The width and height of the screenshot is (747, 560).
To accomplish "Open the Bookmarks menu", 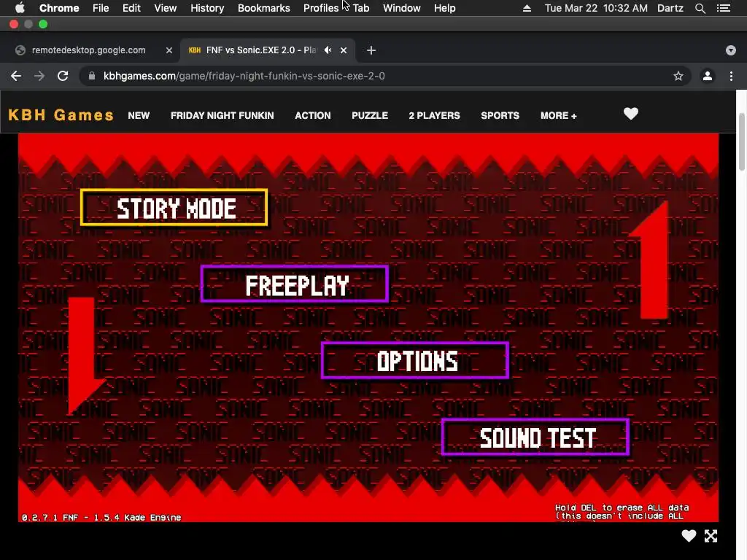I will (x=264, y=8).
